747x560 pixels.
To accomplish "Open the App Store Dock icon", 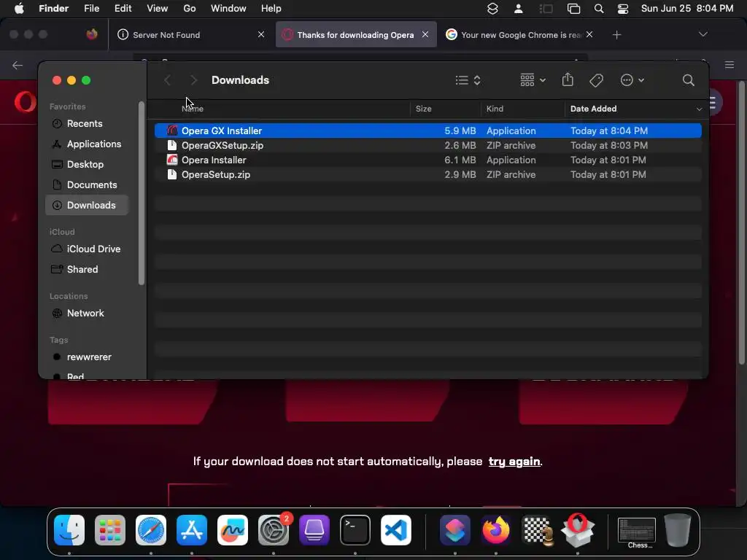I will (192, 530).
